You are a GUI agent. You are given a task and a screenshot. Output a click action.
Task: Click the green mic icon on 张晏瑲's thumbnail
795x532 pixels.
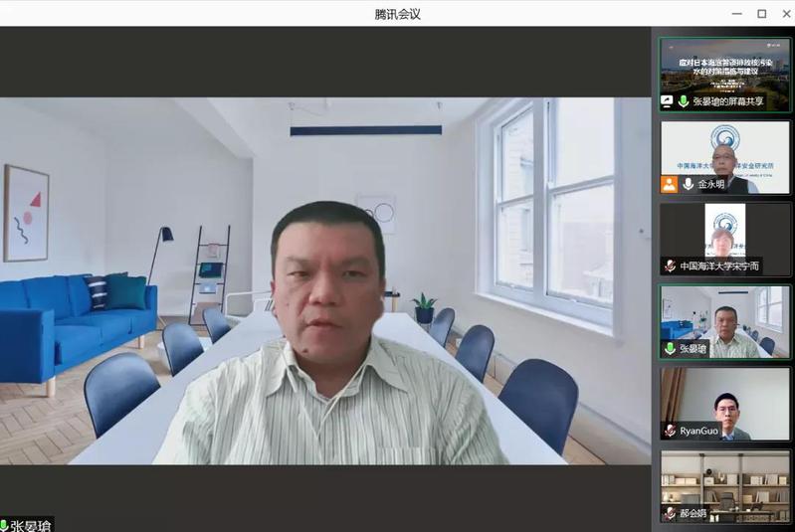point(670,349)
